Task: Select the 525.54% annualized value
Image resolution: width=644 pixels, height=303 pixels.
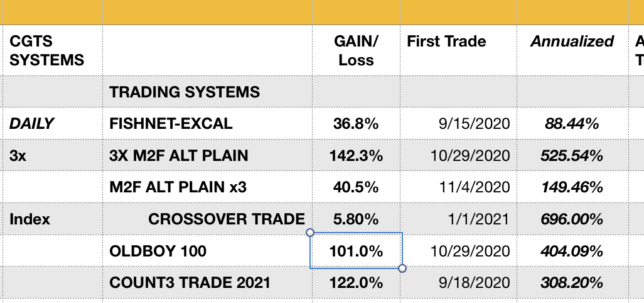Action: pos(572,155)
